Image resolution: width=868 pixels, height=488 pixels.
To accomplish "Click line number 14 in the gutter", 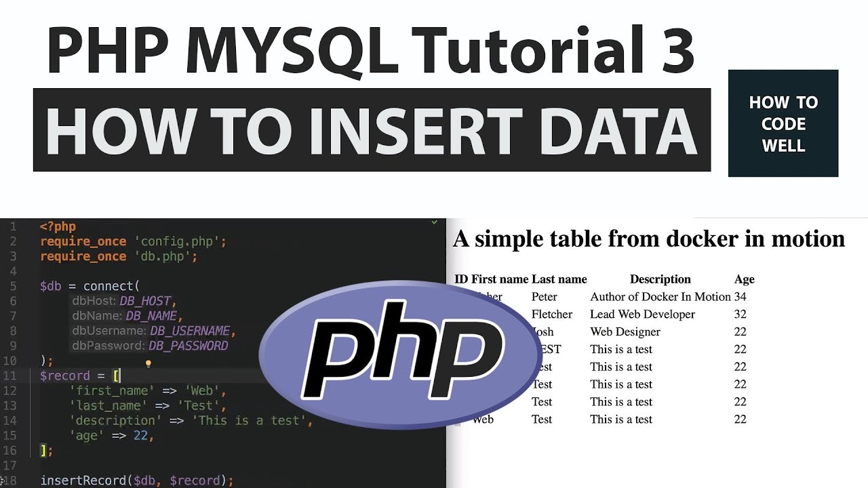I will click(9, 421).
